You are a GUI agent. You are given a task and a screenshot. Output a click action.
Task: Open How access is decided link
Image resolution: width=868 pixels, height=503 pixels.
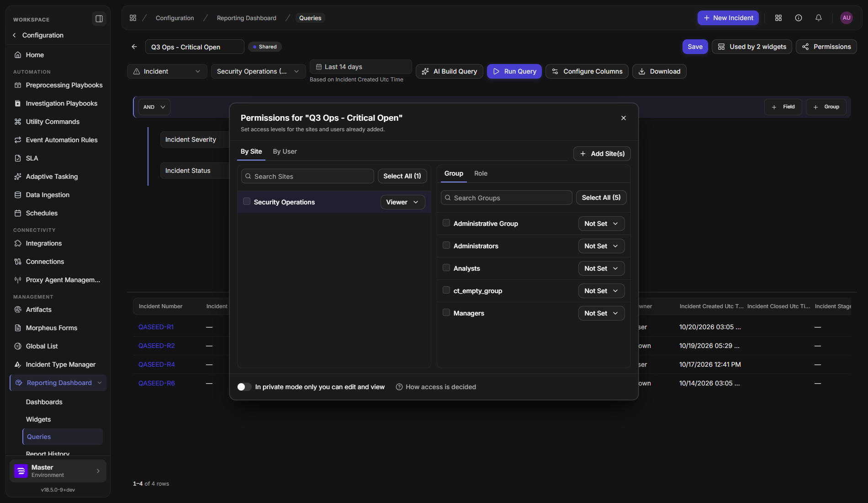click(x=436, y=387)
